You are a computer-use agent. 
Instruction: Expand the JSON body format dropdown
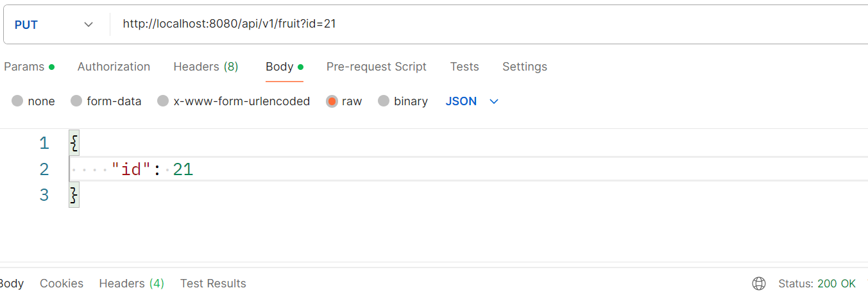click(472, 101)
